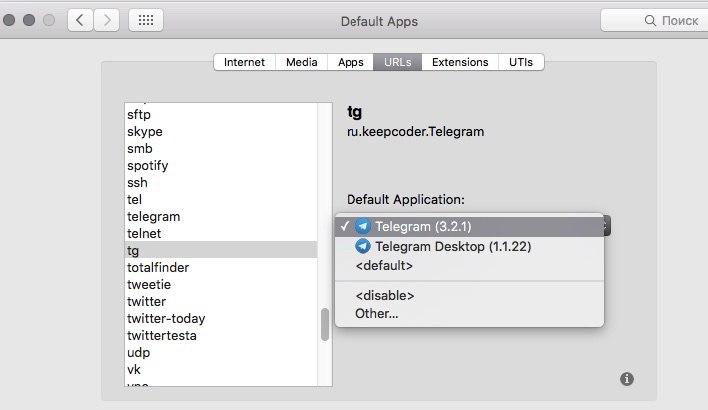Select sftp in the URL scheme list
The image size is (708, 410).
(221, 114)
